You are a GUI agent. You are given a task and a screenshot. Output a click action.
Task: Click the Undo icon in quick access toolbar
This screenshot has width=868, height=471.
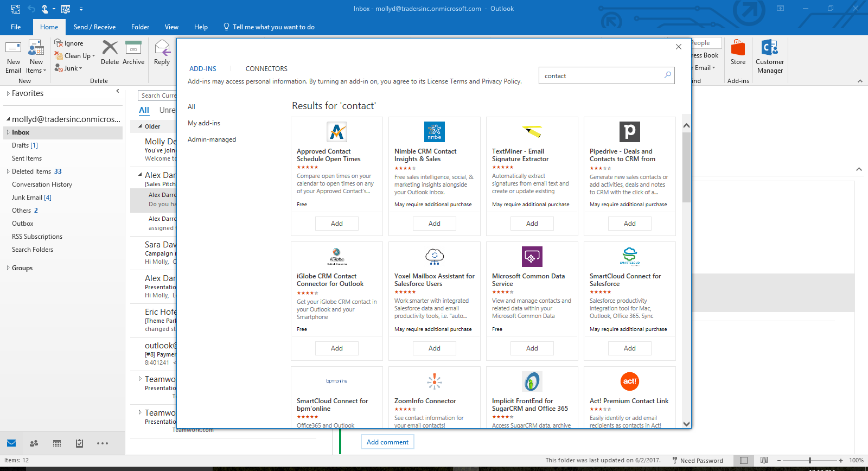coord(31,9)
